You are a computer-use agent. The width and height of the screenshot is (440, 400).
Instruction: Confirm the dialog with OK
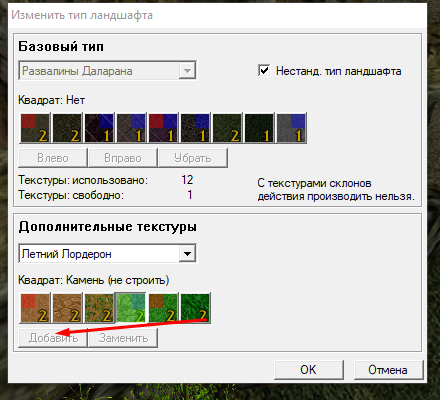click(x=309, y=370)
